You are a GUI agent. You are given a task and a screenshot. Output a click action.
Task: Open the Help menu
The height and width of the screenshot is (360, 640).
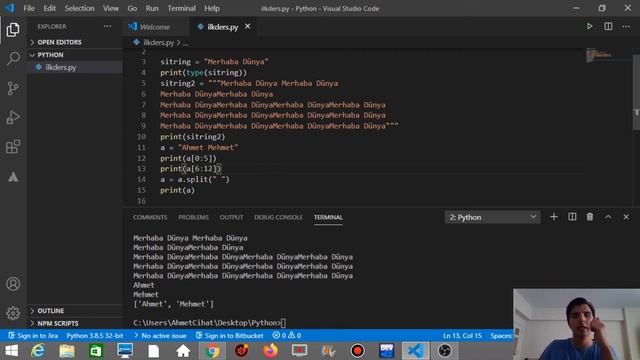pos(212,8)
